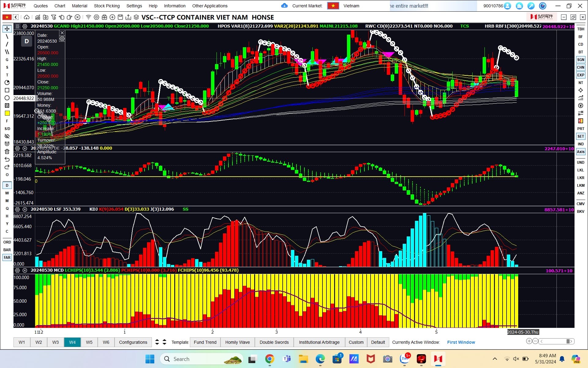Enable the magnet snap tool
Screen dimensions: 588x368
click(x=7, y=144)
